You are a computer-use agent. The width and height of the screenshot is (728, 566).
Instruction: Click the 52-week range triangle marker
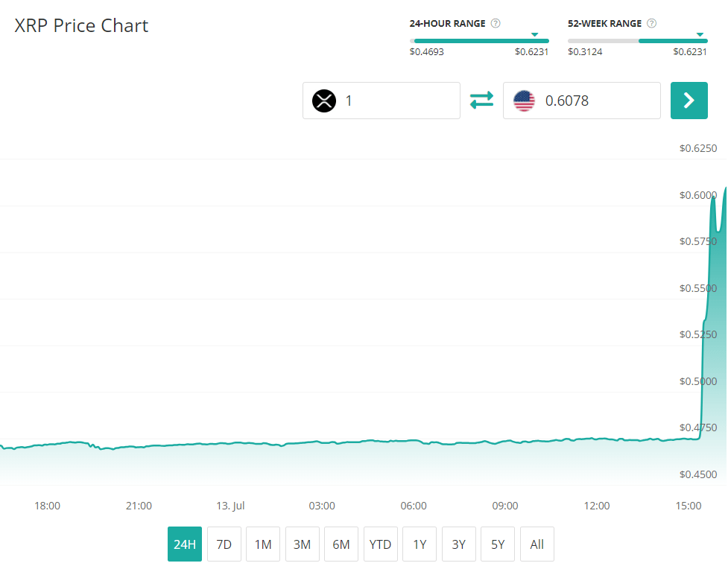pos(699,34)
